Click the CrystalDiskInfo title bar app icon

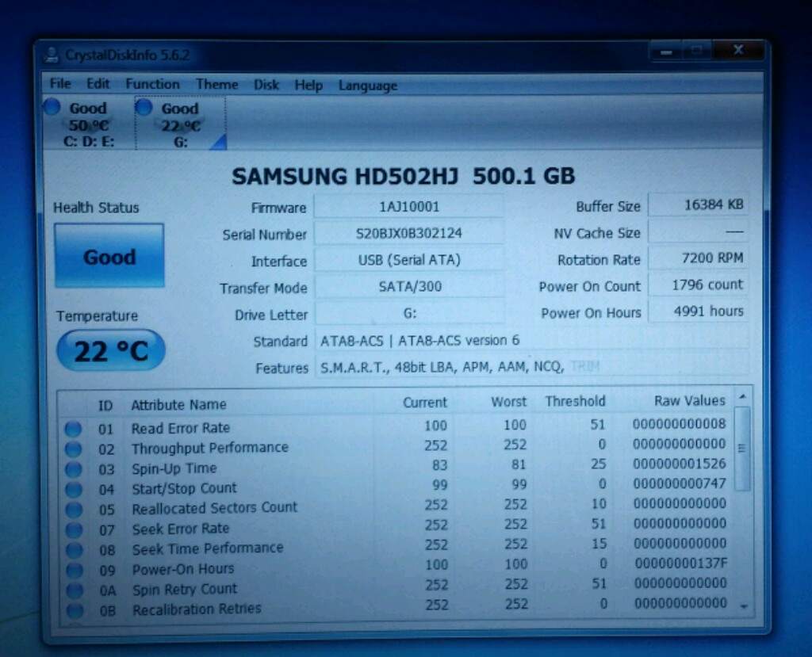tap(52, 55)
